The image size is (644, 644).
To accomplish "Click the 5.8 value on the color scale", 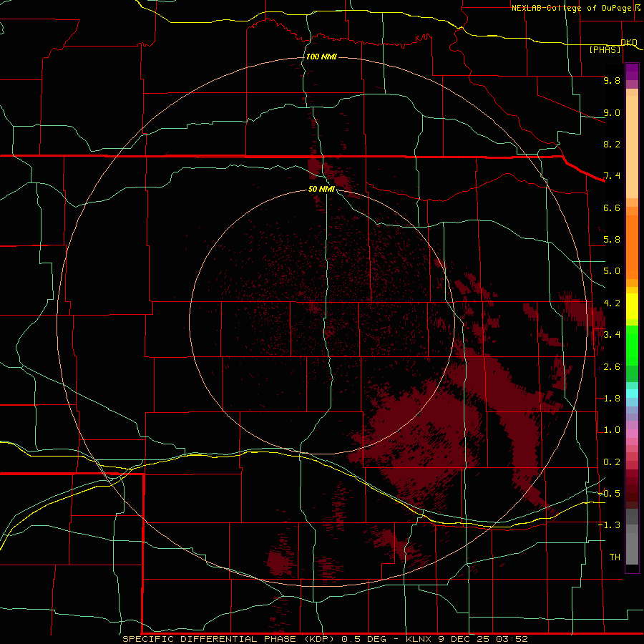I will tap(612, 240).
